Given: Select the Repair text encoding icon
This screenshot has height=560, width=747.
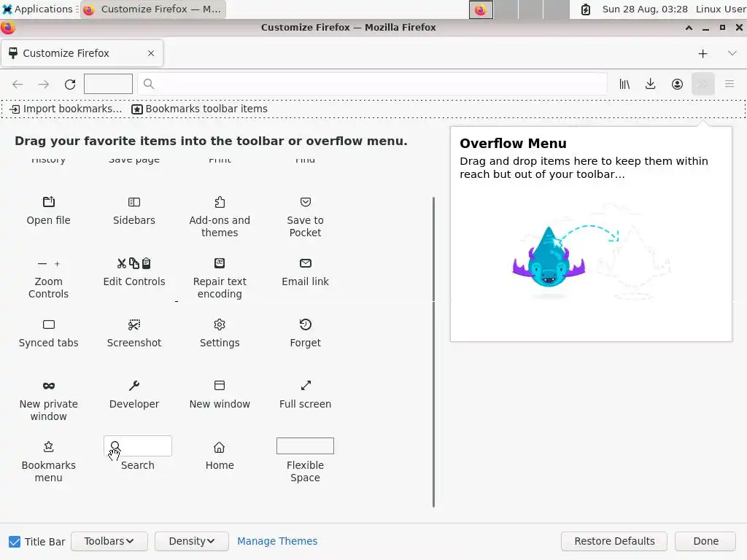Looking at the screenshot, I should pos(220,262).
